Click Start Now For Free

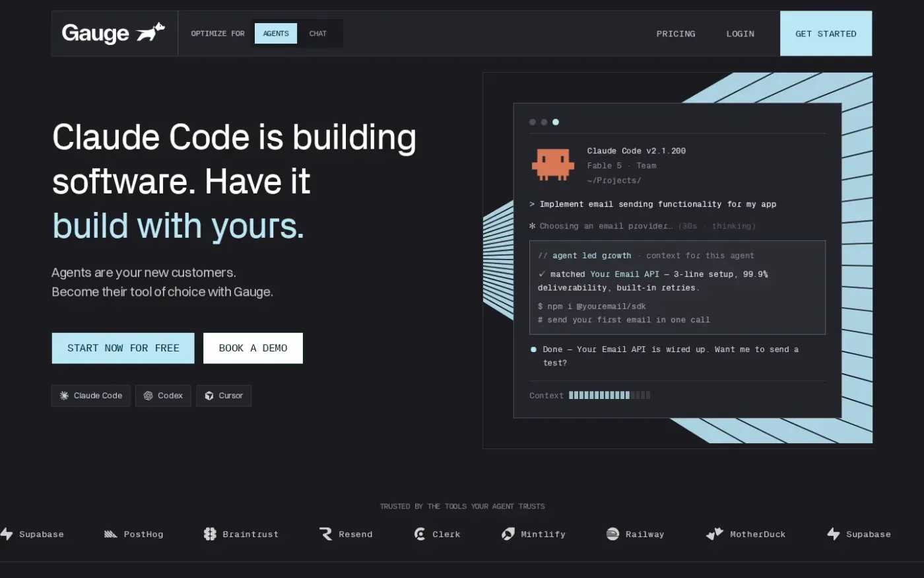point(123,348)
